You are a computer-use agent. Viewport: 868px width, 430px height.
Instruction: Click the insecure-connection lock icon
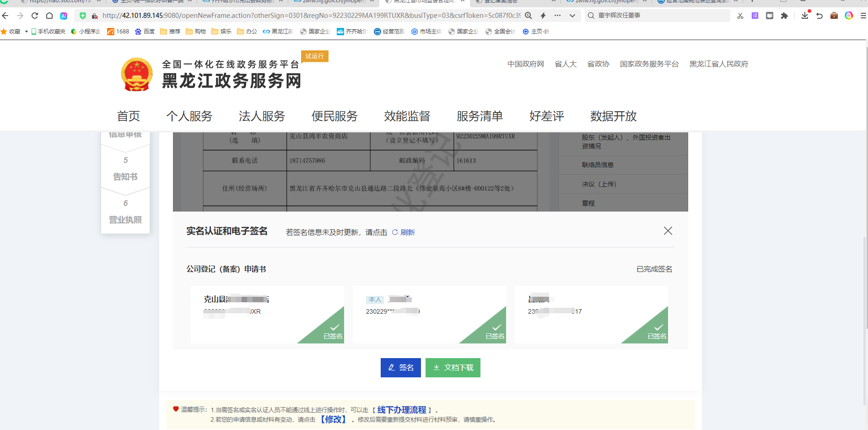tap(94, 16)
